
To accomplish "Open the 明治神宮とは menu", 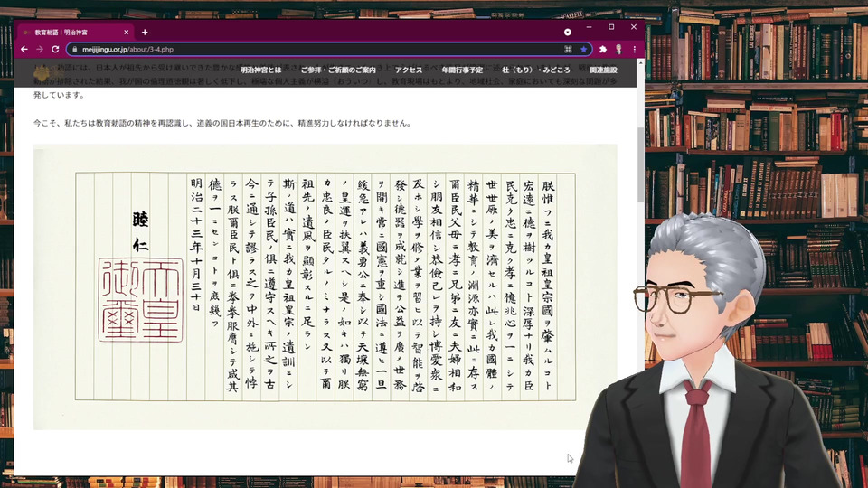I will pos(260,70).
